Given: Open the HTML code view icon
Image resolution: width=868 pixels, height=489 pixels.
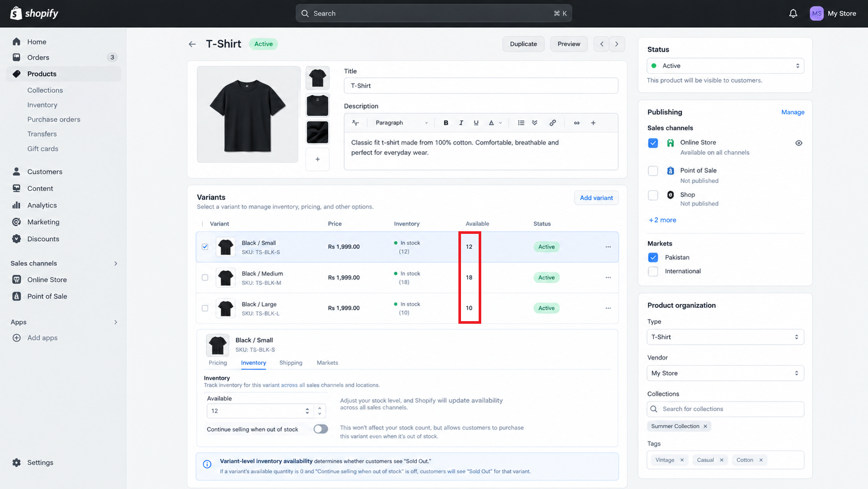Looking at the screenshot, I should click(x=576, y=123).
